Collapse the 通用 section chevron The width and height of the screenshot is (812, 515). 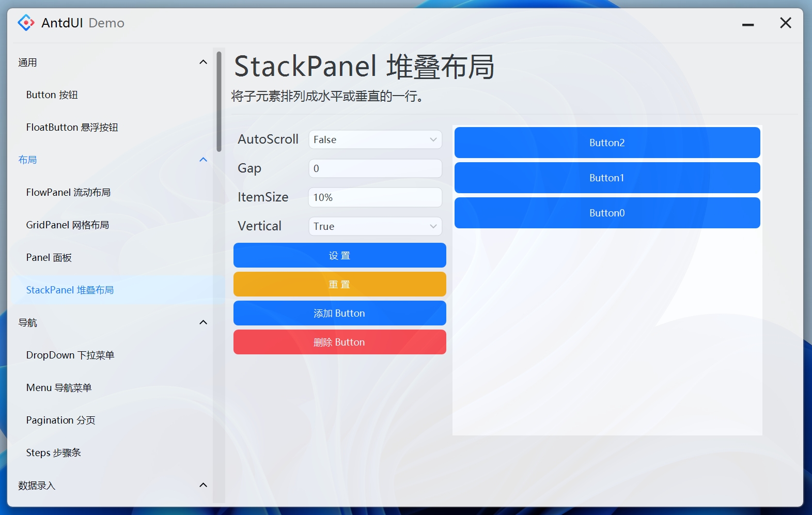[x=203, y=63]
